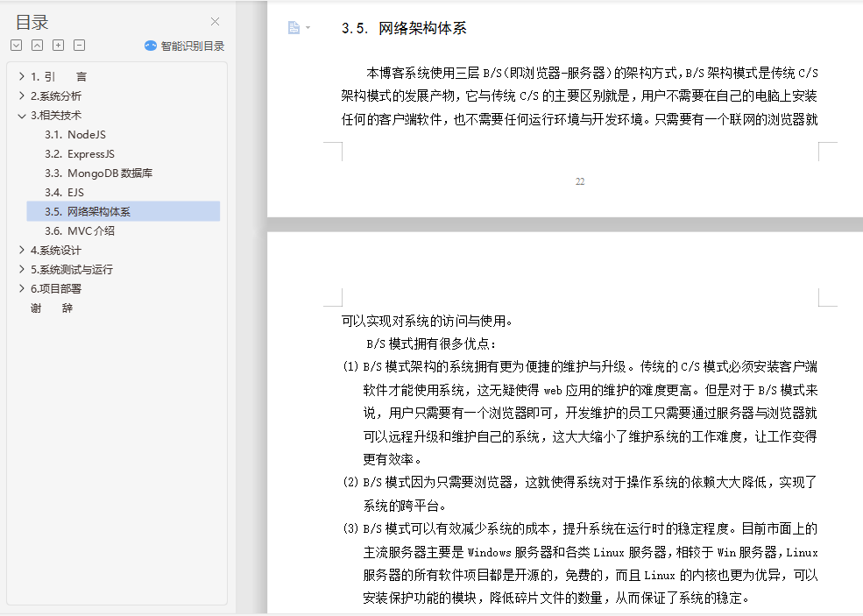Click collapse-all levels icon in outline toolbar
Image resolution: width=863 pixels, height=616 pixels.
[x=37, y=46]
